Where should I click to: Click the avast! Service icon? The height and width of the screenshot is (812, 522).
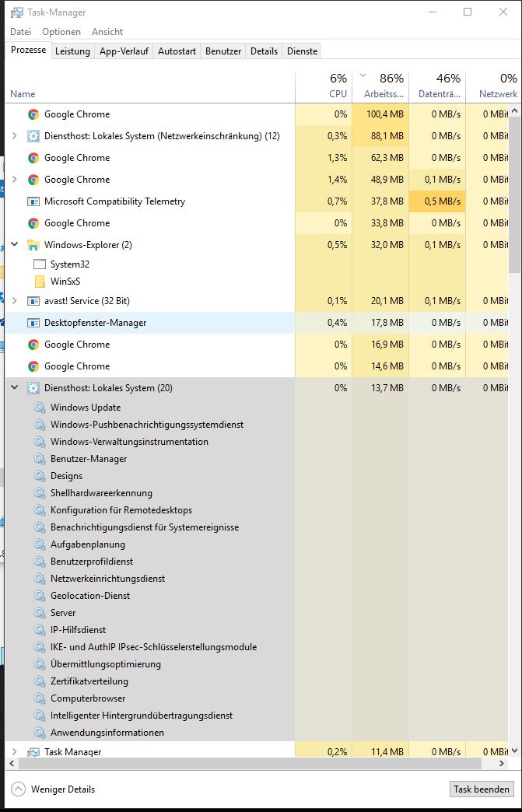(33, 301)
